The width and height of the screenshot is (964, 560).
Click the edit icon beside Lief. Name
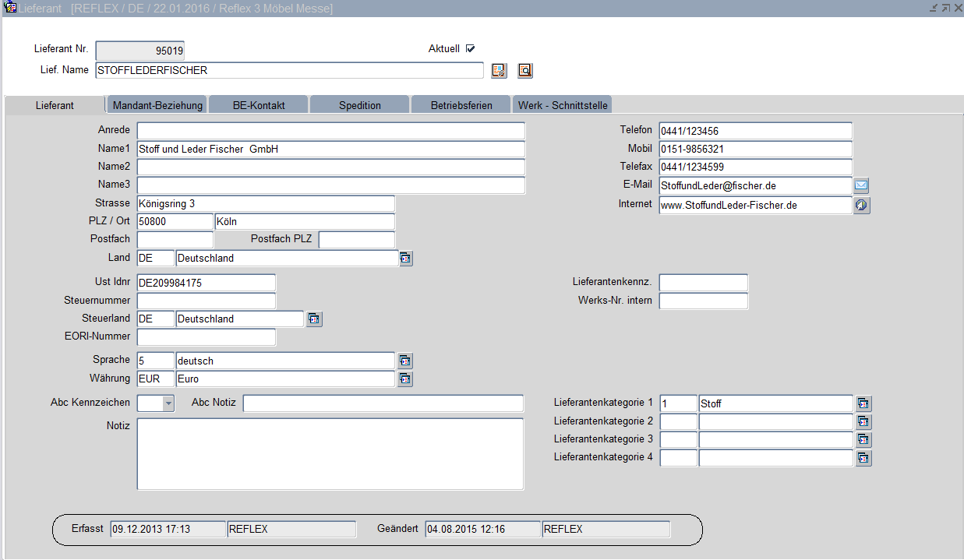coord(499,71)
